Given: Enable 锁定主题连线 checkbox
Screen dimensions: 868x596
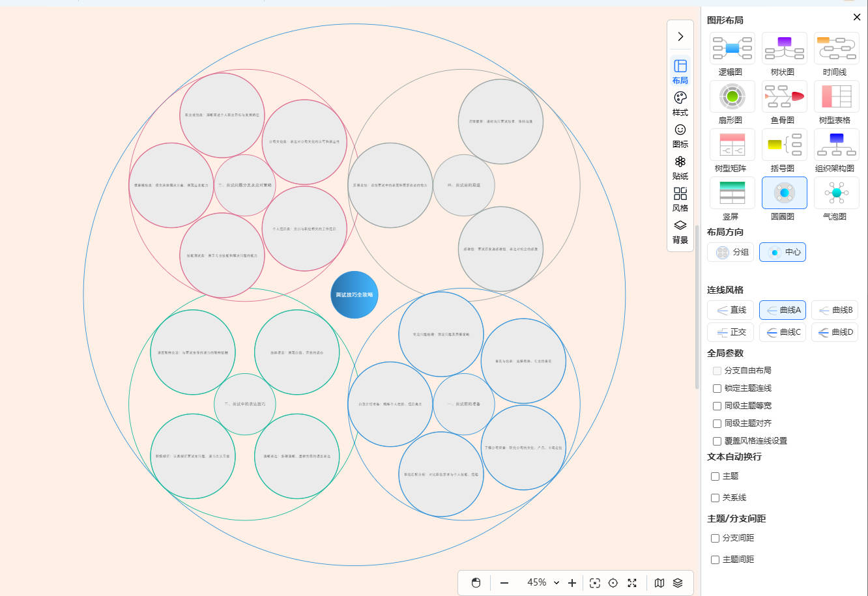Looking at the screenshot, I should [717, 388].
